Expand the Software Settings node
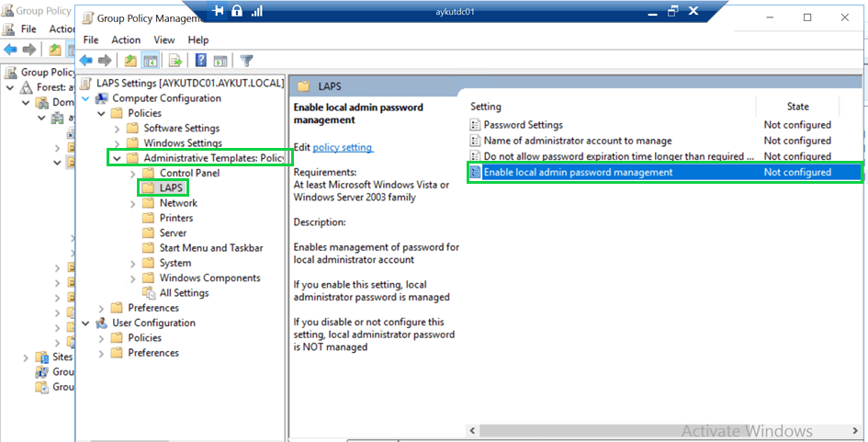 pos(118,129)
